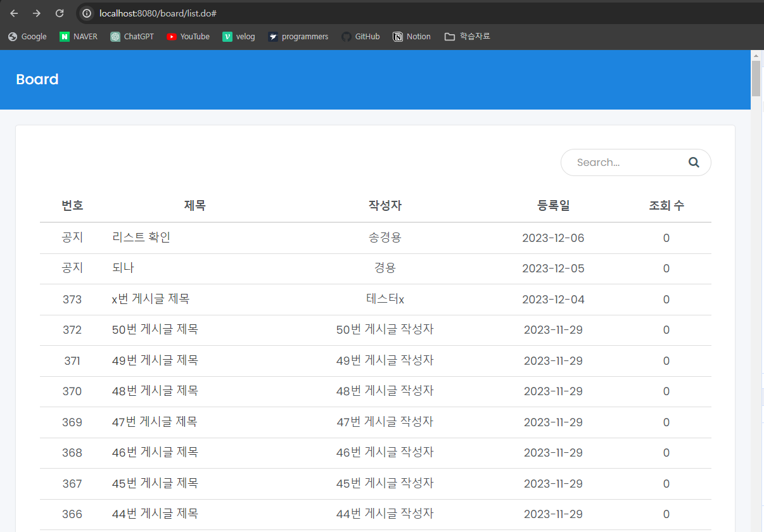Image resolution: width=764 pixels, height=532 pixels.
Task: Open the GitHub bookmark
Action: coord(360,37)
